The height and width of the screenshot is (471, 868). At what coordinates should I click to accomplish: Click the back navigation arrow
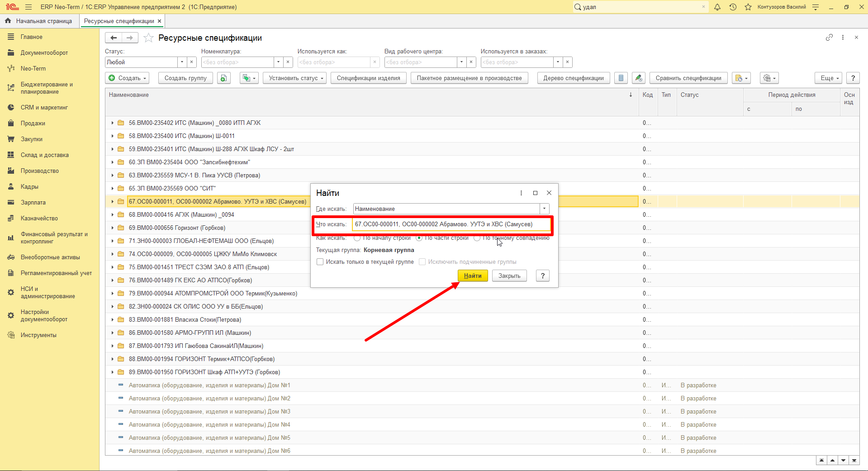coord(114,38)
